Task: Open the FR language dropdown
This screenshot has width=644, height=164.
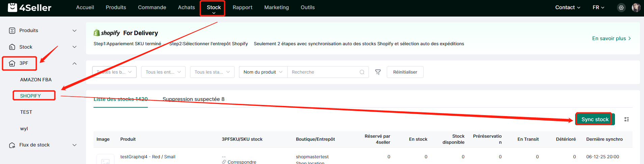Action: [598, 7]
